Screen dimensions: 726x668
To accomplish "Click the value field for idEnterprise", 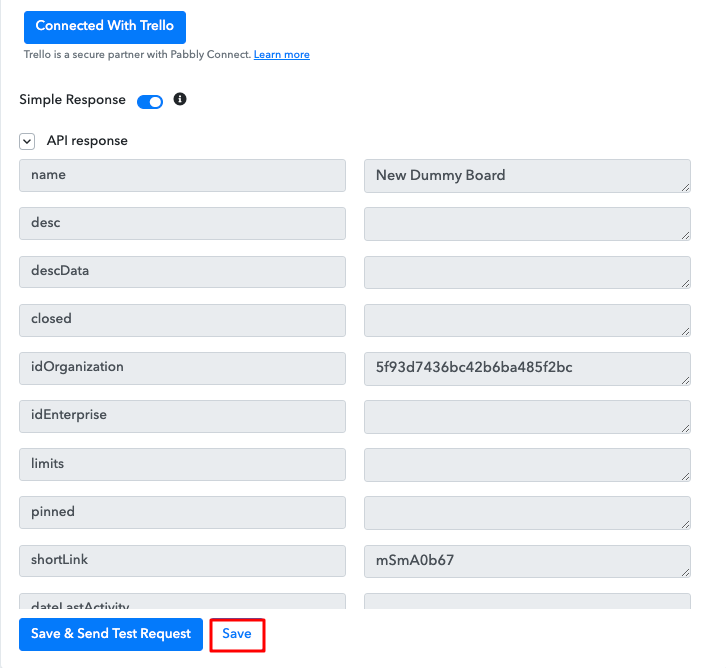I will click(527, 417).
